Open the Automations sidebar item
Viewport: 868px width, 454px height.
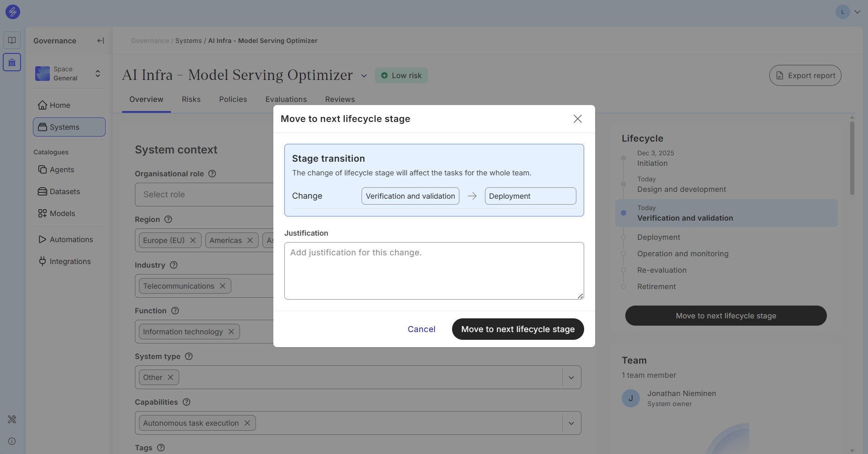pyautogui.click(x=71, y=239)
